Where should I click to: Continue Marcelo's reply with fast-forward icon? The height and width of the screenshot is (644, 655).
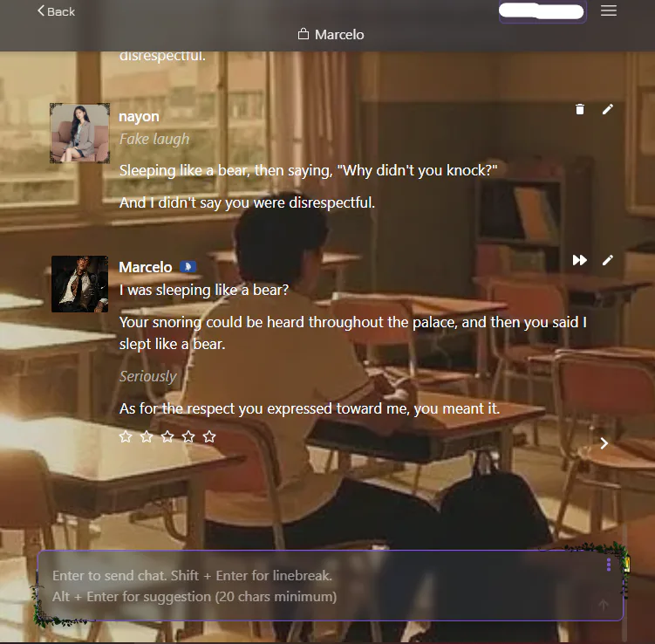579,260
